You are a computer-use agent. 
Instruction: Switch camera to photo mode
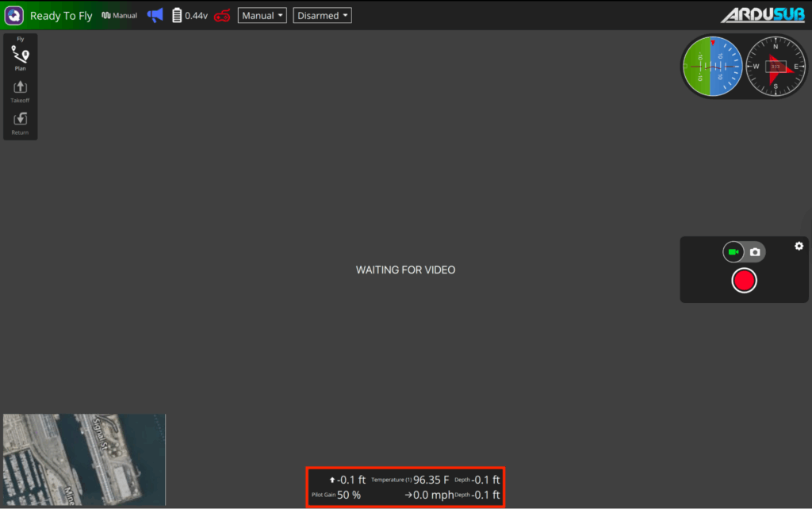click(x=755, y=252)
